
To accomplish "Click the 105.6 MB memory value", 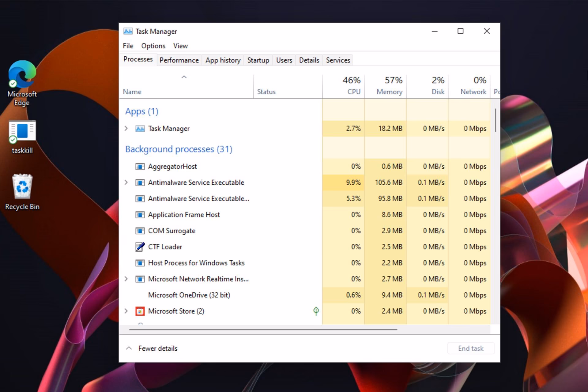I will pos(389,183).
